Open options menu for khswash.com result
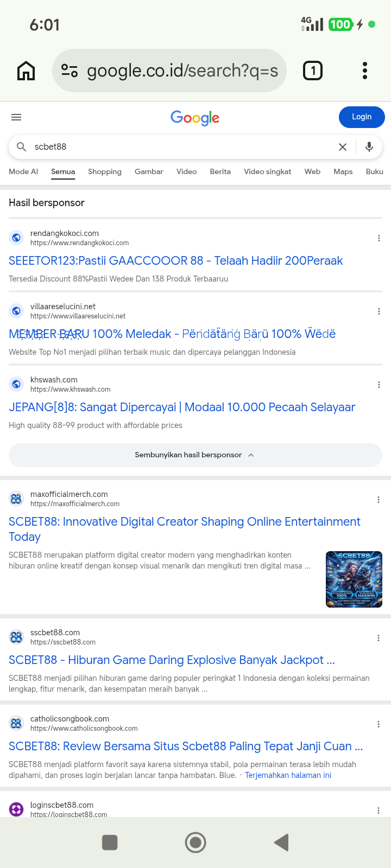The width and height of the screenshot is (391, 868). pyautogui.click(x=379, y=385)
